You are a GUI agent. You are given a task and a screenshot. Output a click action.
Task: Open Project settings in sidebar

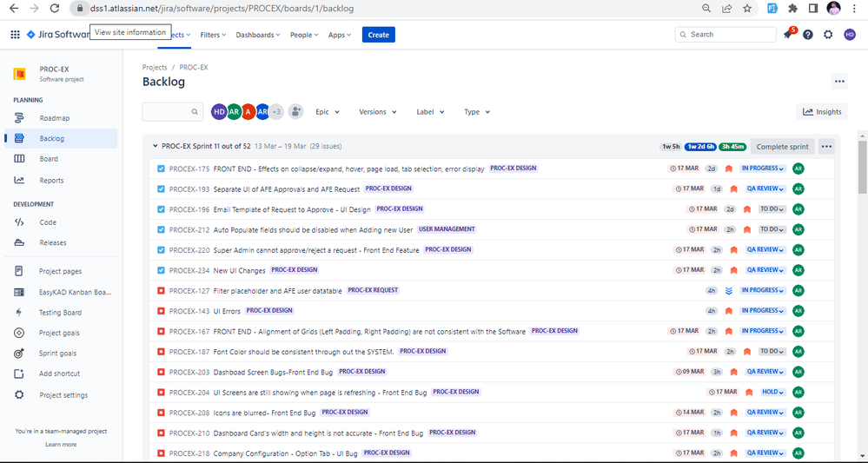pos(61,395)
